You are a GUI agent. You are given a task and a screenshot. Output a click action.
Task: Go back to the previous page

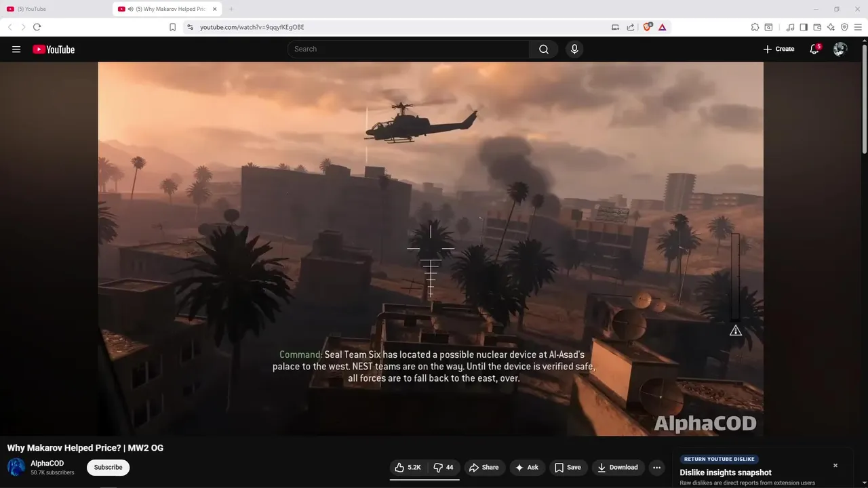9,27
